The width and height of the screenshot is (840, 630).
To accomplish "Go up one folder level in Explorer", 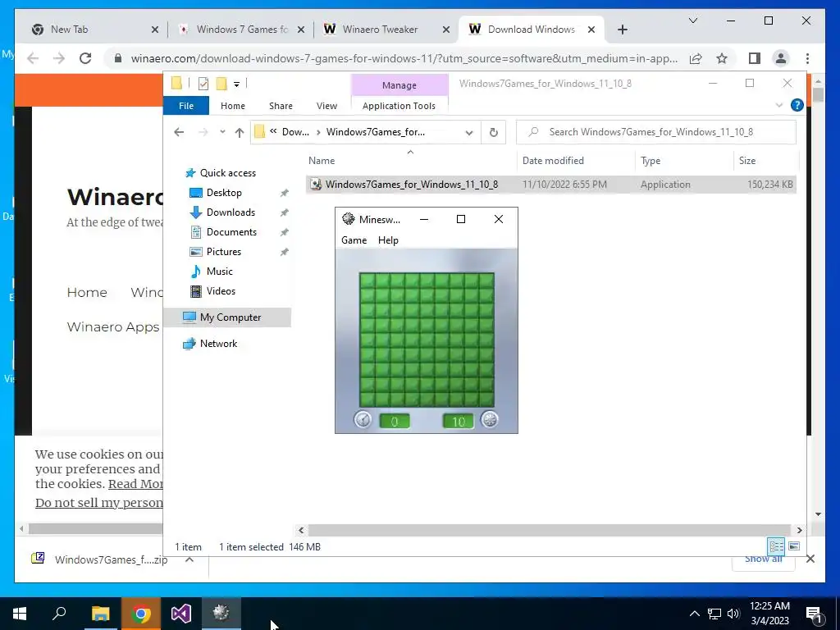I will (239, 132).
